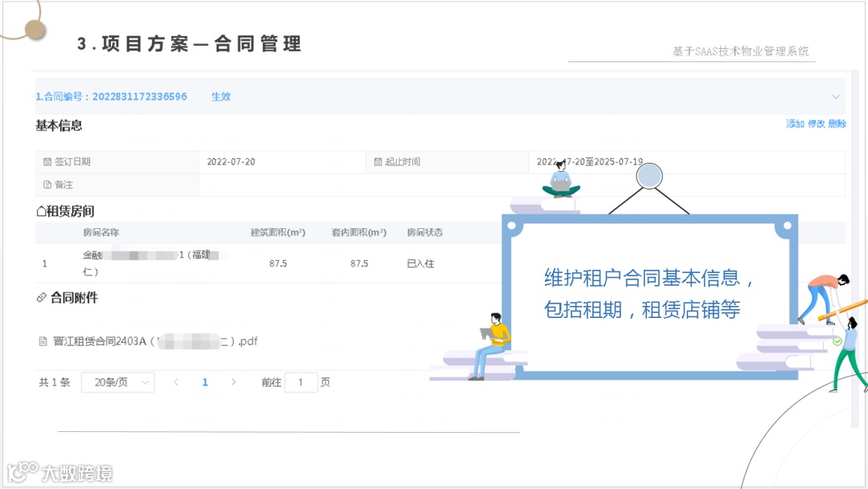Click the 添加 link

point(795,124)
